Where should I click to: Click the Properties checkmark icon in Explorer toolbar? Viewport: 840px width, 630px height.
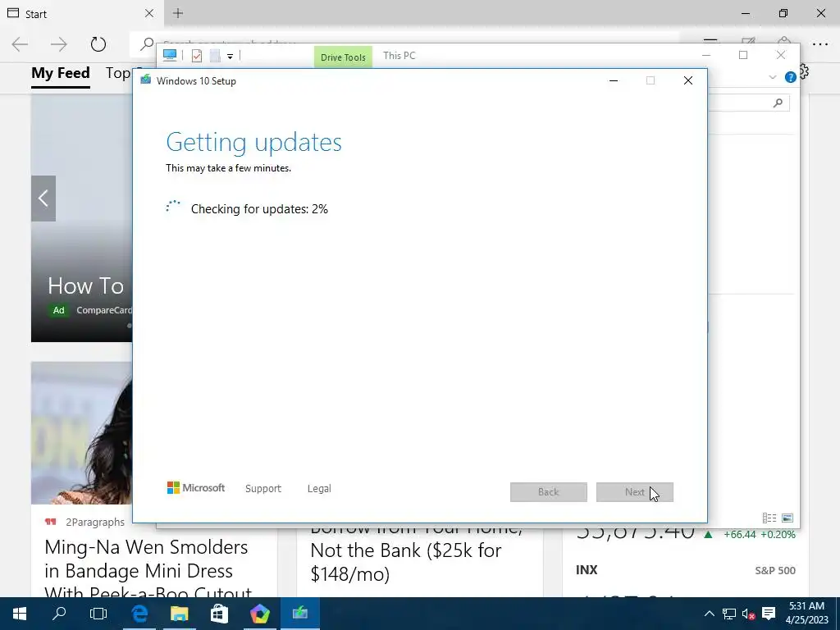pos(197,56)
